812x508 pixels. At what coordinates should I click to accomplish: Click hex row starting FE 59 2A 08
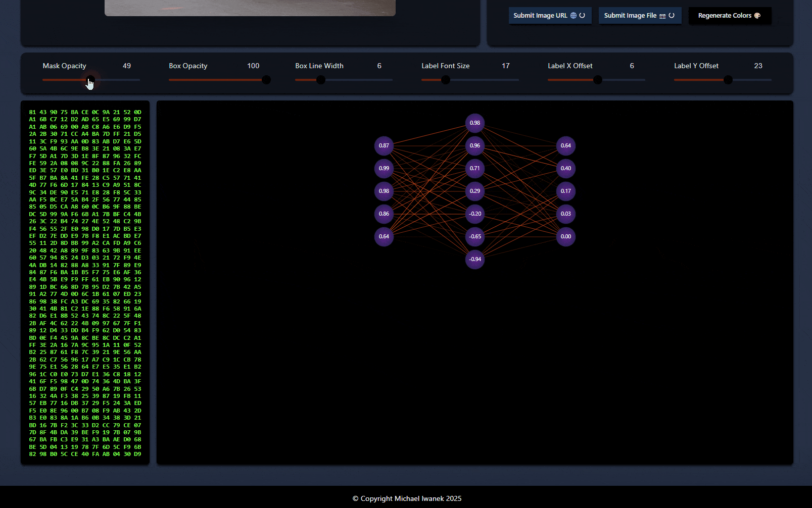click(x=85, y=163)
